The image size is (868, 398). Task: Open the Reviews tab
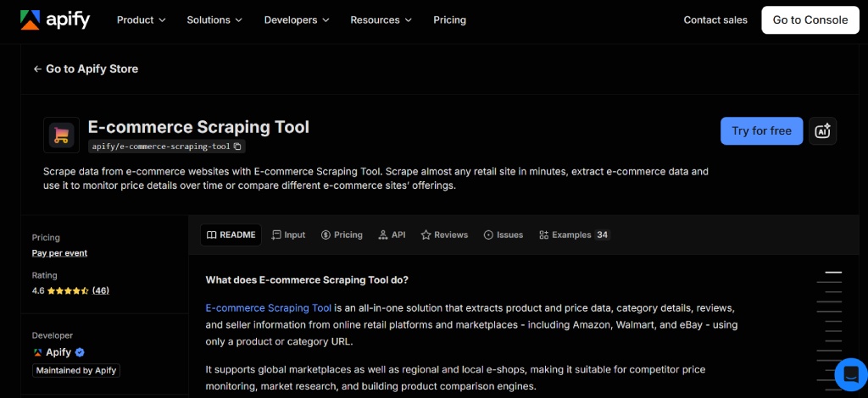[444, 235]
